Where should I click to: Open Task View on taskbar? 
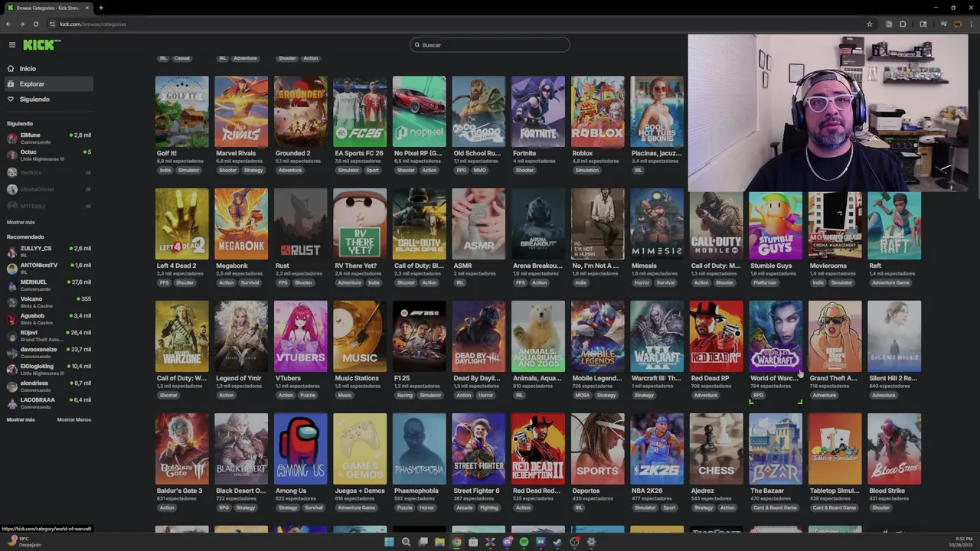423,542
